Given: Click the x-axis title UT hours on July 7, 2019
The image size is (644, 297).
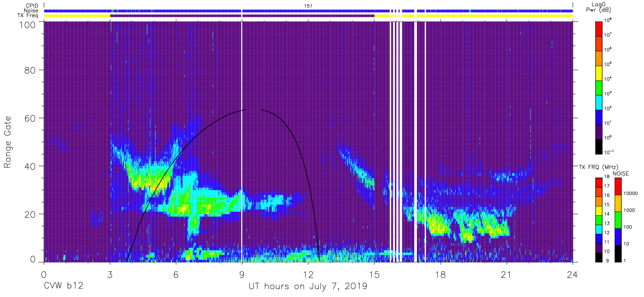Looking at the screenshot, I should click(308, 287).
